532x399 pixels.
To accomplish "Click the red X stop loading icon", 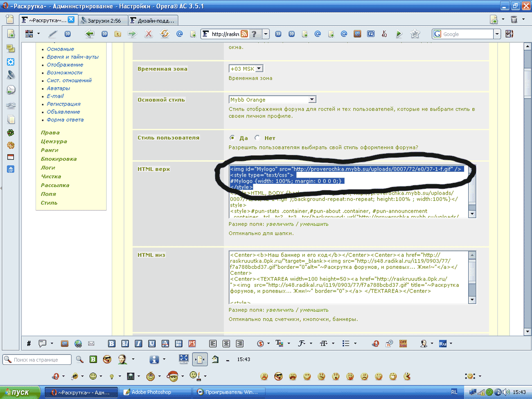I will [149, 34].
